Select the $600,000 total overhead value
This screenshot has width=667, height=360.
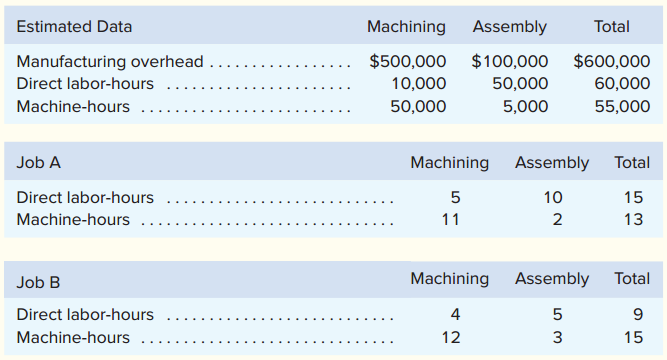pyautogui.click(x=612, y=61)
